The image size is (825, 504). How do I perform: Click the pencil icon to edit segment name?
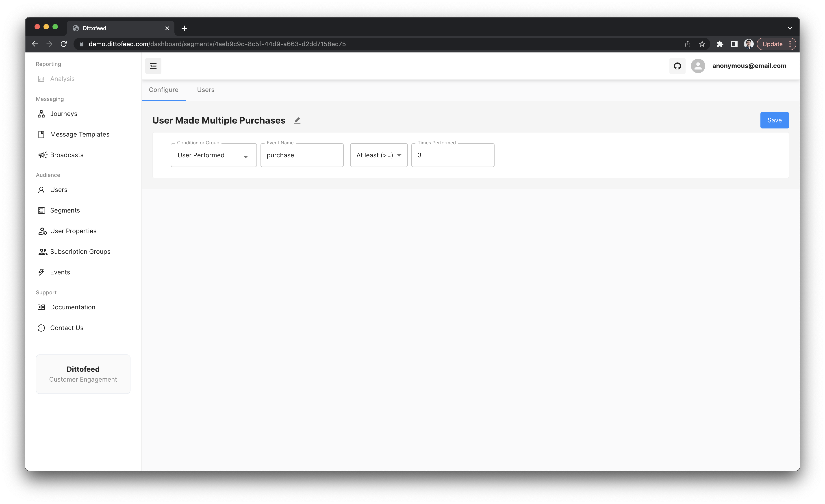[x=297, y=121]
